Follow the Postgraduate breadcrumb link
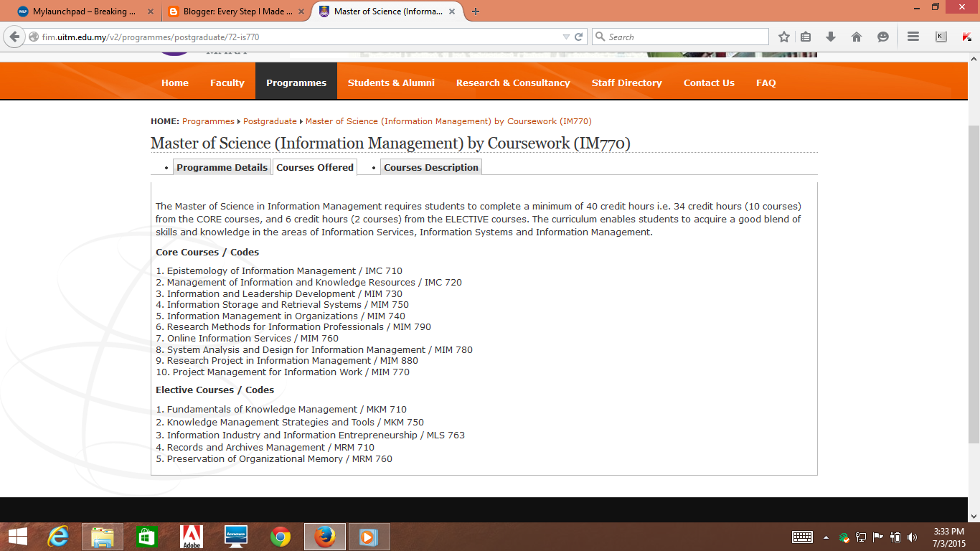 coord(270,121)
